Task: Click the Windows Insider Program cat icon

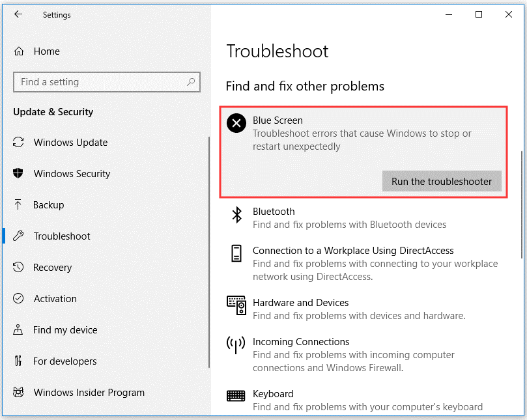Action: [x=18, y=392]
